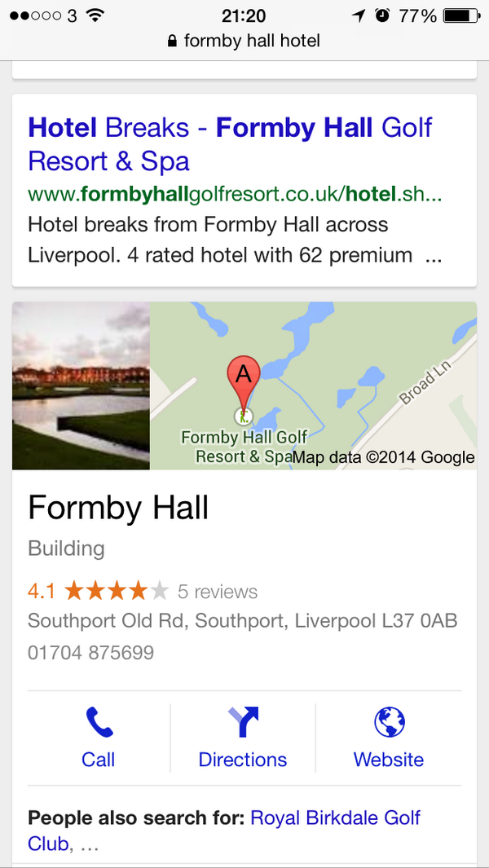Tap the alarm clock status icon

[382, 16]
